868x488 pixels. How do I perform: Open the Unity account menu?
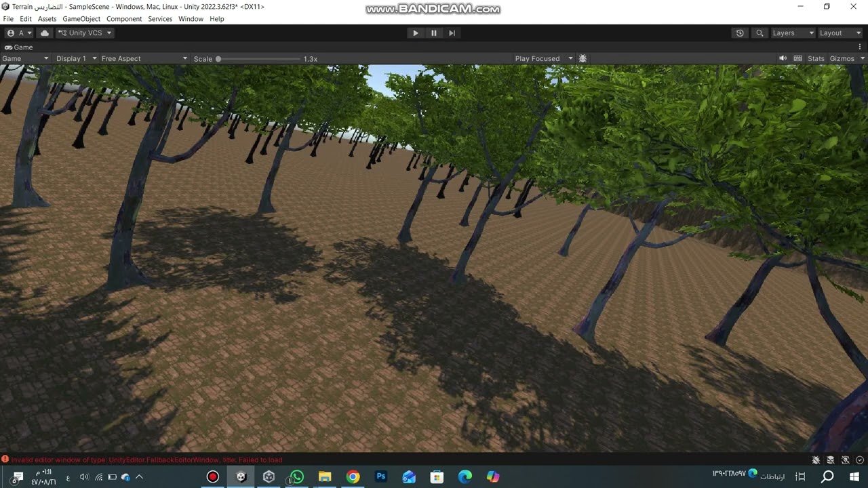click(20, 33)
